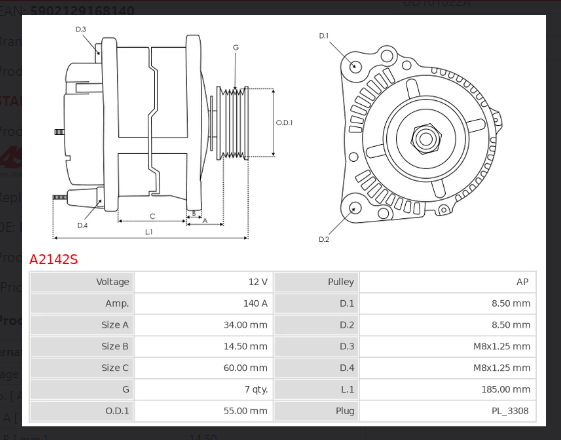The image size is (561, 440).
Task: Click the C dimension label in diagram
Action: (x=152, y=216)
